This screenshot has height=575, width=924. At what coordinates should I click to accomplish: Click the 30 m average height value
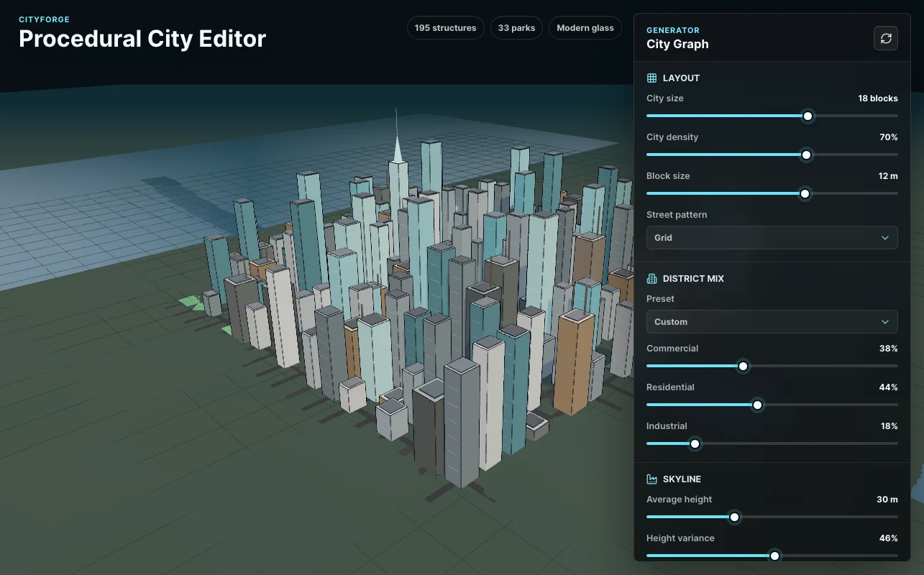tap(887, 500)
